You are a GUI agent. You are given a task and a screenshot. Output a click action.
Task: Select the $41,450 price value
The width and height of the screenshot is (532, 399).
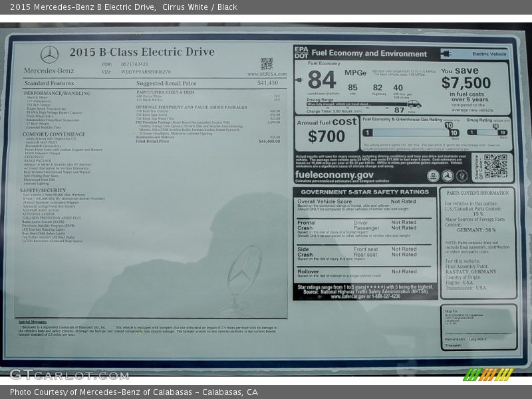[267, 82]
